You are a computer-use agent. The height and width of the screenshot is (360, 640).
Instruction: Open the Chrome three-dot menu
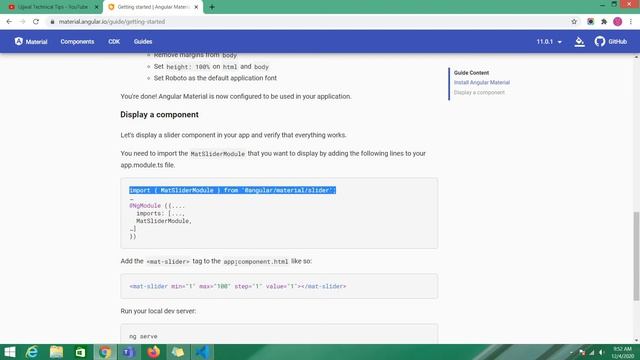[x=631, y=22]
